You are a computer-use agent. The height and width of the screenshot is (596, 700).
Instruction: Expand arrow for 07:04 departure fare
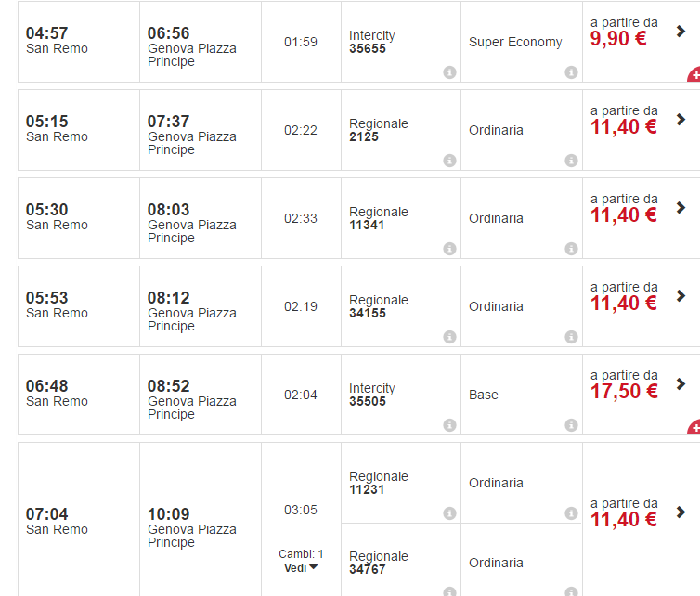pos(681,512)
